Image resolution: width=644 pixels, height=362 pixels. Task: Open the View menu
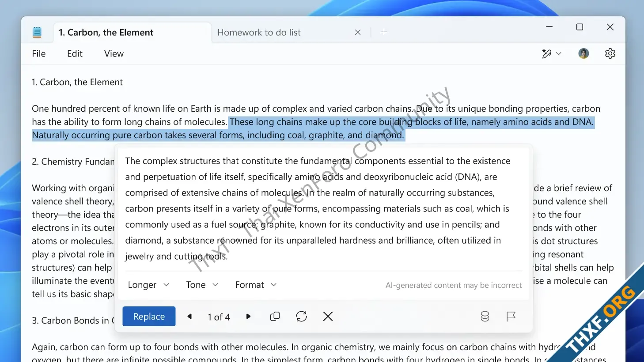pos(114,53)
